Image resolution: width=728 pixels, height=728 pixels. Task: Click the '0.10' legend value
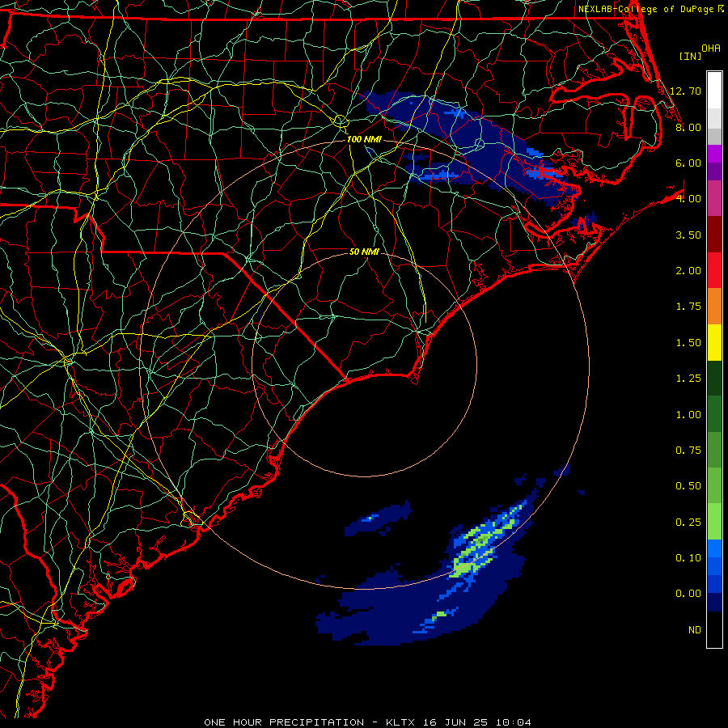click(688, 558)
